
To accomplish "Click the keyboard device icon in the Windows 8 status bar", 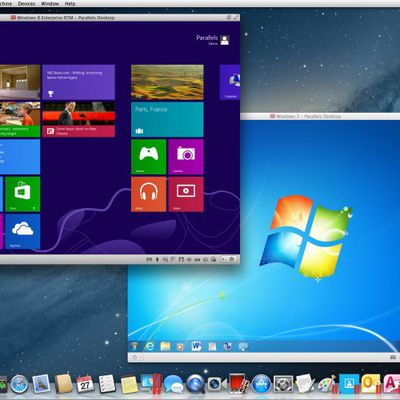I will [149, 259].
